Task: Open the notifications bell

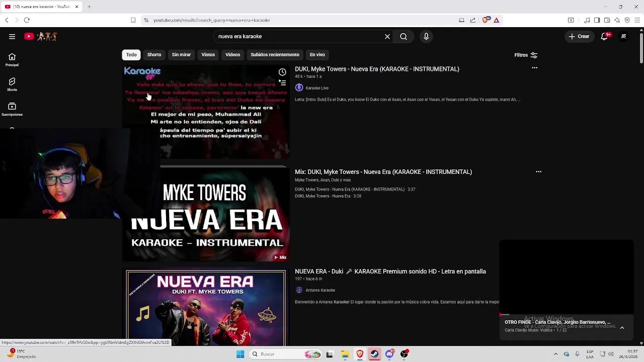Action: click(x=604, y=36)
